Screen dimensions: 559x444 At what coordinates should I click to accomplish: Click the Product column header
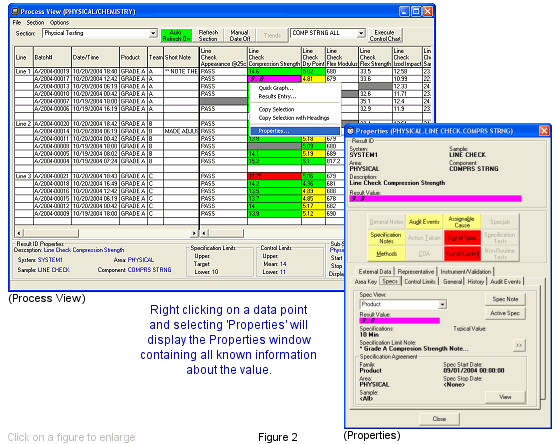(x=133, y=57)
